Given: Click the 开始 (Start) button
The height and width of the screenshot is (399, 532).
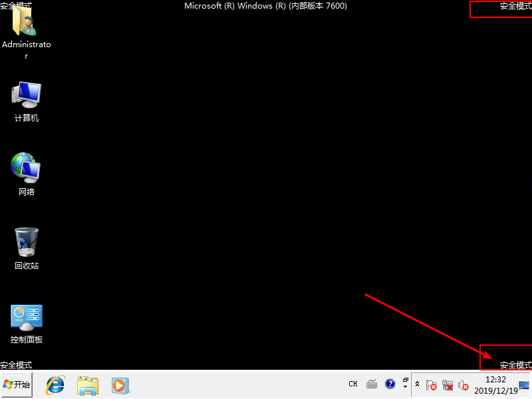Looking at the screenshot, I should [17, 384].
